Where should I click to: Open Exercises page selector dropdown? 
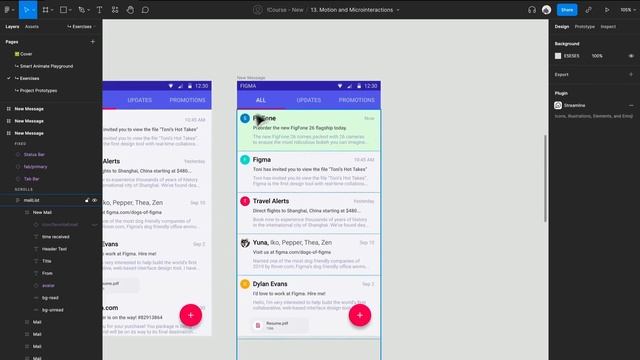(x=81, y=27)
